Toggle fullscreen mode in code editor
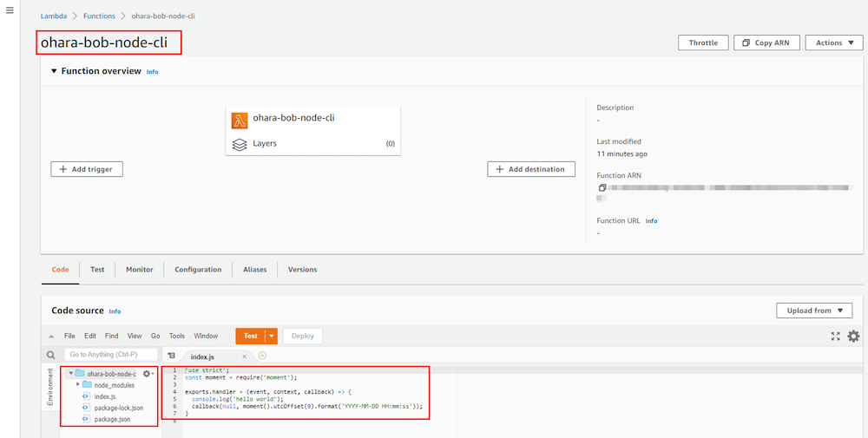 [x=836, y=336]
